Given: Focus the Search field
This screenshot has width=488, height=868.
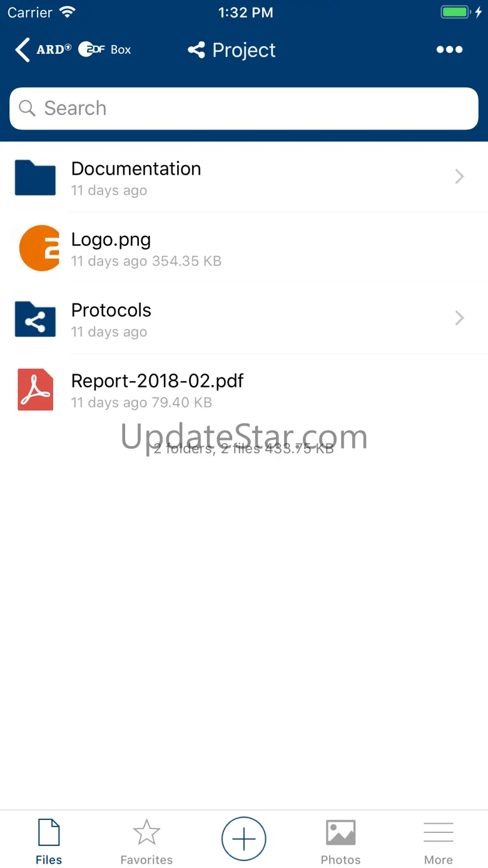Looking at the screenshot, I should (244, 108).
